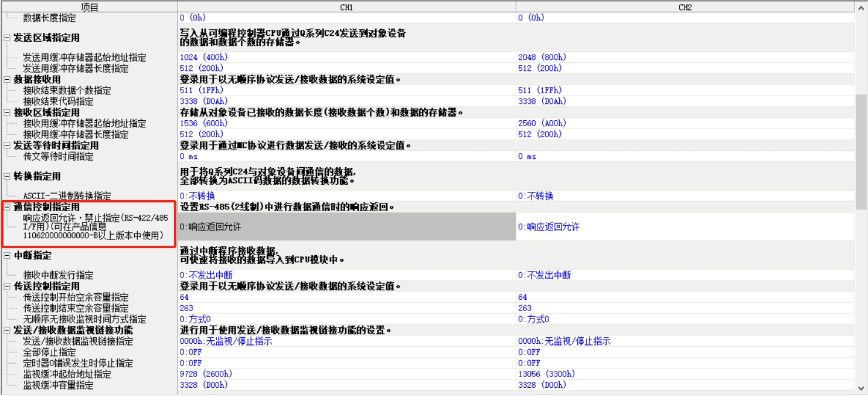
Task: Click the CH2 column header
Action: click(x=685, y=7)
